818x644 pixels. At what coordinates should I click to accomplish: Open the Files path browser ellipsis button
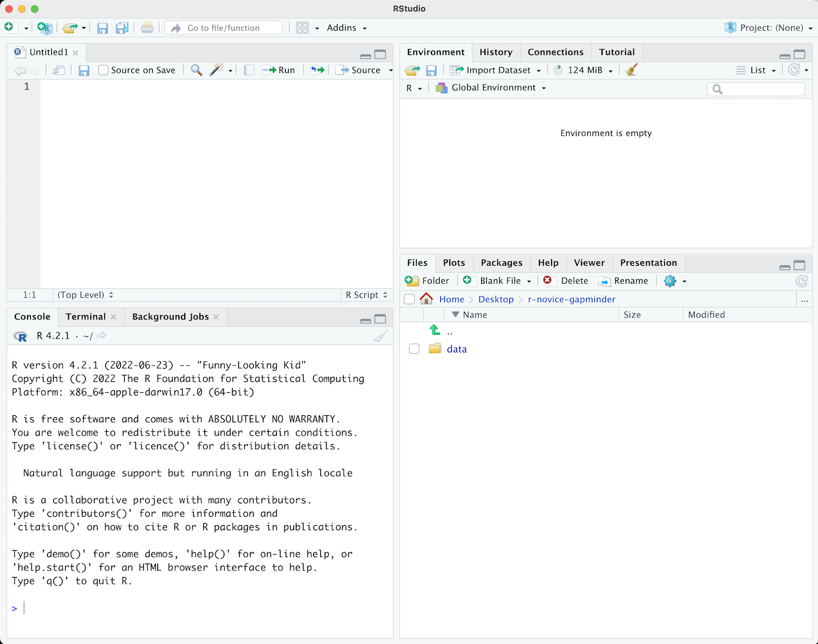click(805, 300)
